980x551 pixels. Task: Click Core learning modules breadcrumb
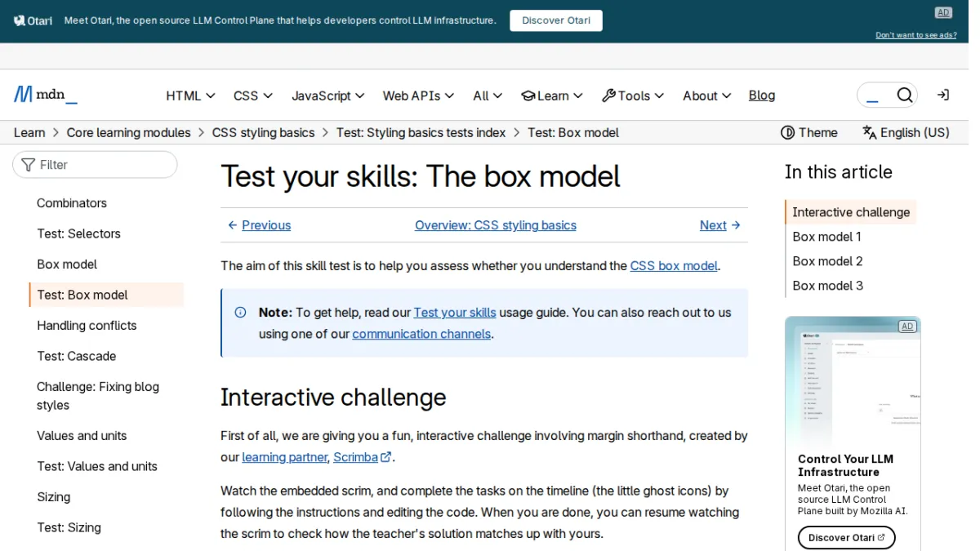pos(129,132)
